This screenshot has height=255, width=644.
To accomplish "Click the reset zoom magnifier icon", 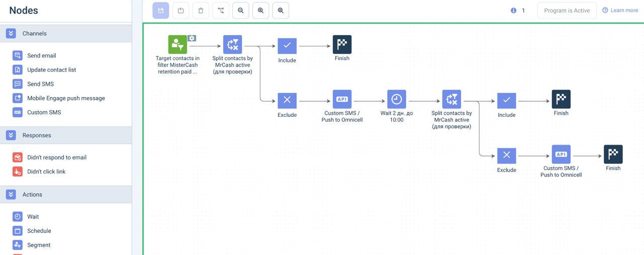I will [x=281, y=11].
